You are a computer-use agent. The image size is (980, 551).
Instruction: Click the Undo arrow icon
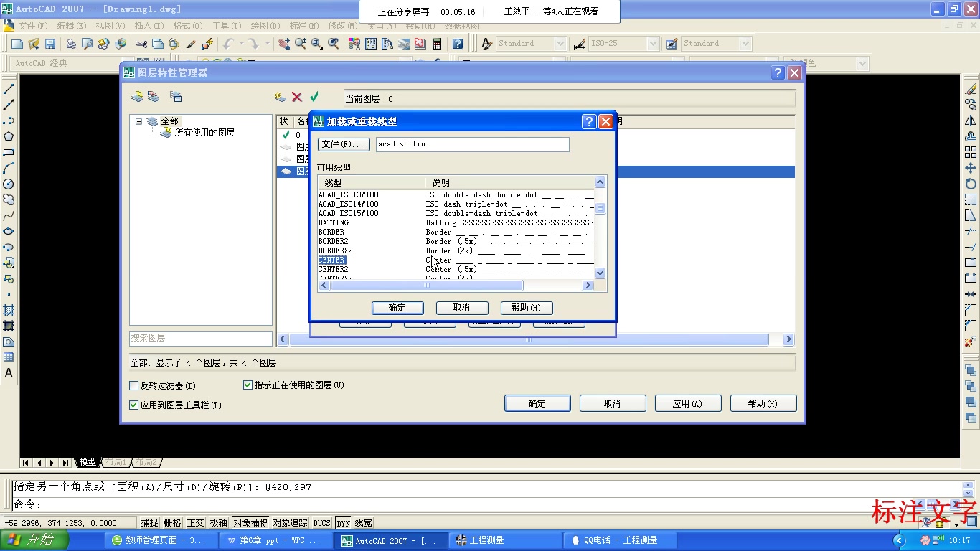coord(228,44)
